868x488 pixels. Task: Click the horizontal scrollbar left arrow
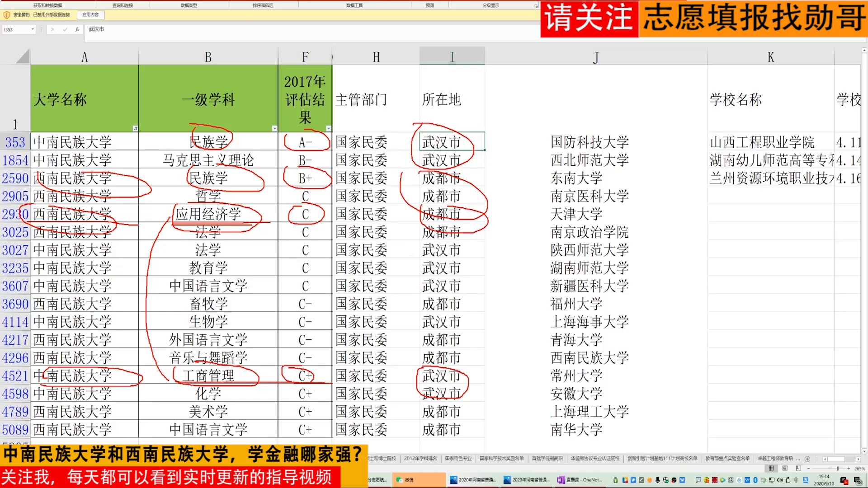coord(825,459)
